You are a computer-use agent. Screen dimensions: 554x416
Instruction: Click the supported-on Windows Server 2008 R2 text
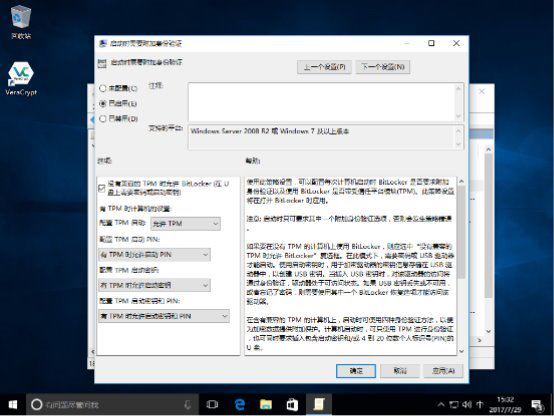[270, 131]
